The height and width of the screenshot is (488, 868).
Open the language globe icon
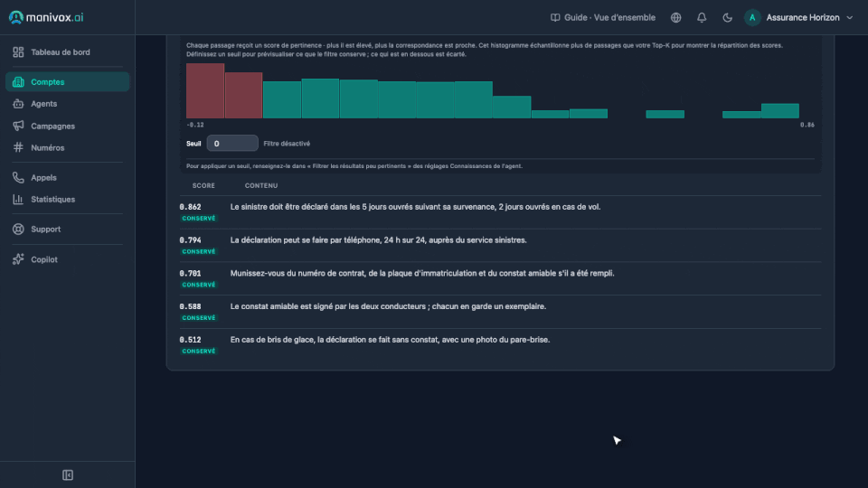[676, 18]
